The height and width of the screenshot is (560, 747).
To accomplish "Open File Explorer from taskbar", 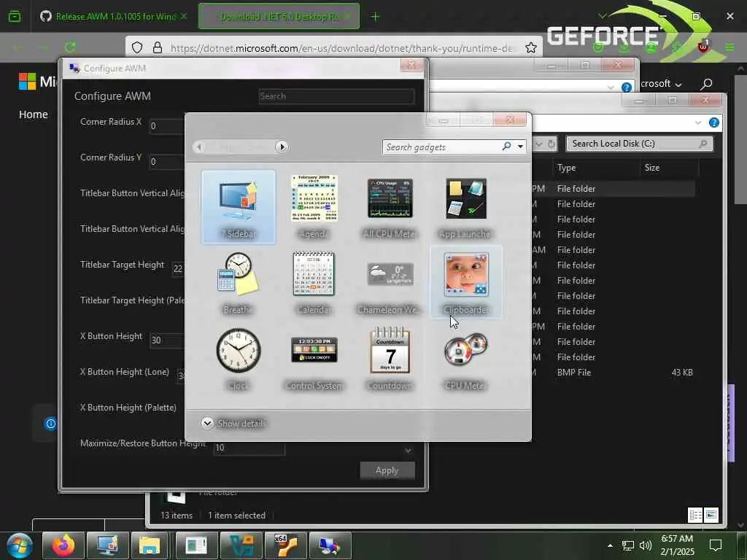I will pyautogui.click(x=150, y=545).
